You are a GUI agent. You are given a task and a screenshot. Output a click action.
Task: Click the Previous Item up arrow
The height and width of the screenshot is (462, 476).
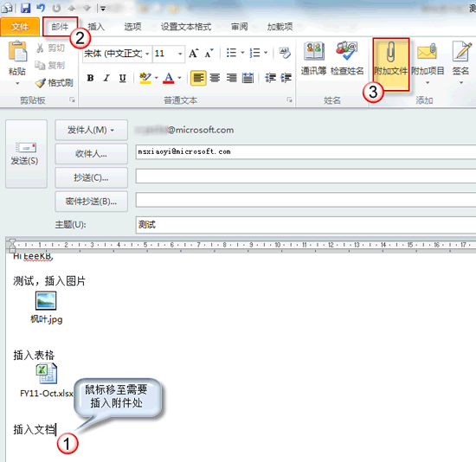click(x=72, y=8)
